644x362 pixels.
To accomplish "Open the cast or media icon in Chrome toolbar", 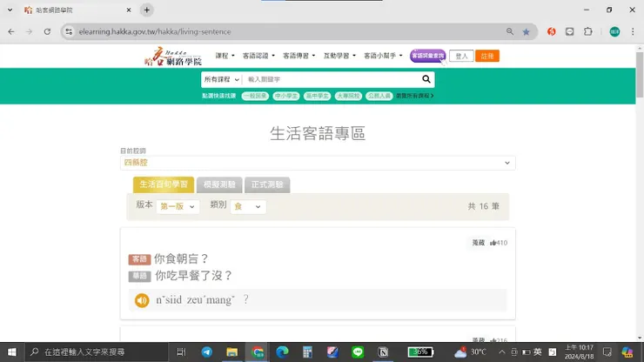I will [570, 31].
